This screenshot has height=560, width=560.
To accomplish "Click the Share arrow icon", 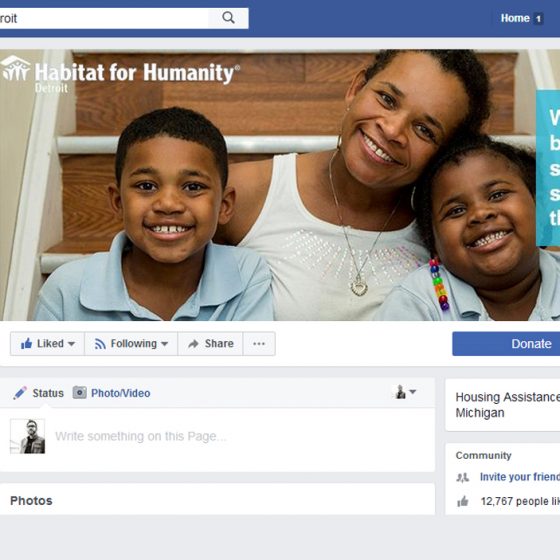I will 193,344.
